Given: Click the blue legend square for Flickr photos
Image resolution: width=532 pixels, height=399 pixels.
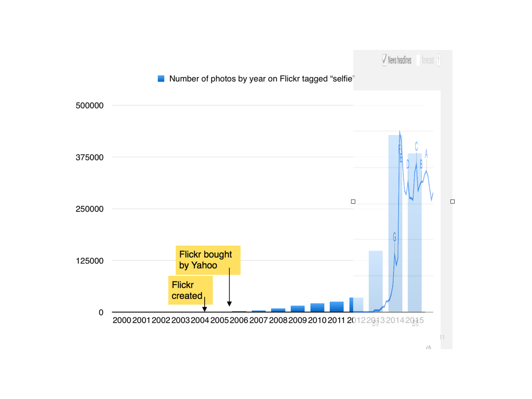Looking at the screenshot, I should tap(161, 79).
